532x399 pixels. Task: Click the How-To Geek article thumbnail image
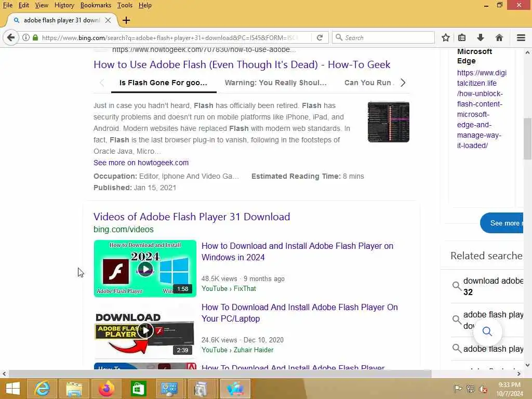[389, 122]
